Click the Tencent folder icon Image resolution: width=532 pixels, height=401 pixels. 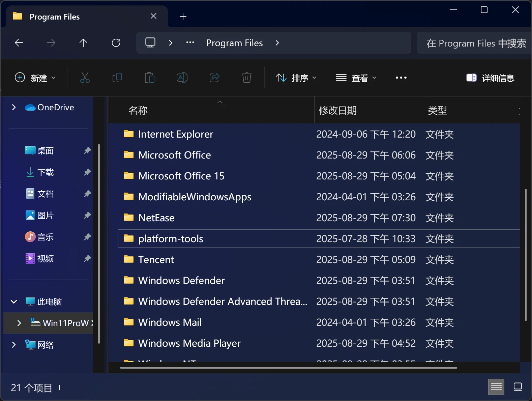(129, 259)
